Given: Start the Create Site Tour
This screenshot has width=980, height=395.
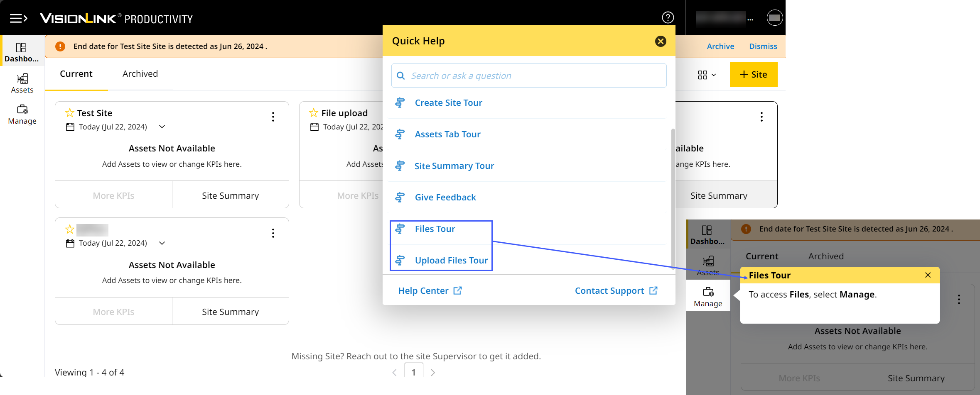Looking at the screenshot, I should tap(448, 103).
